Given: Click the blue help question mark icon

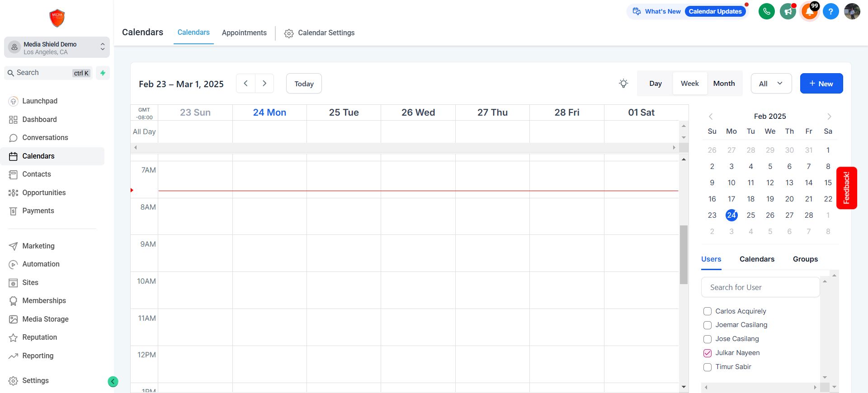Looking at the screenshot, I should coord(830,11).
